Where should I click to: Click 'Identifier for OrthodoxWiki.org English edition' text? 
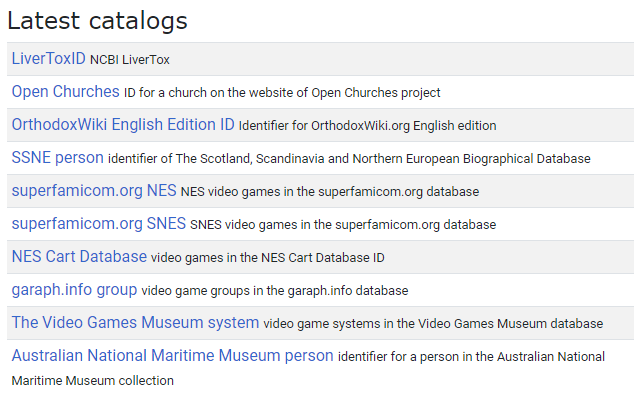[368, 126]
